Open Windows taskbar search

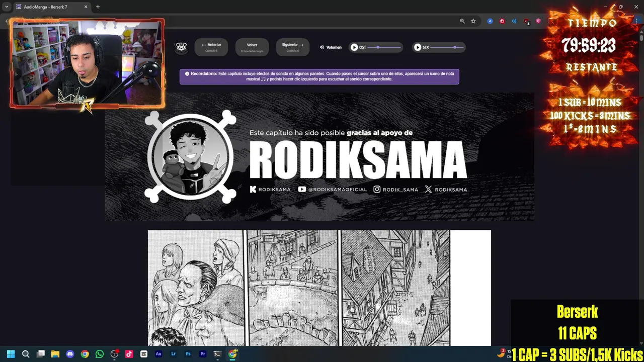tap(26, 354)
